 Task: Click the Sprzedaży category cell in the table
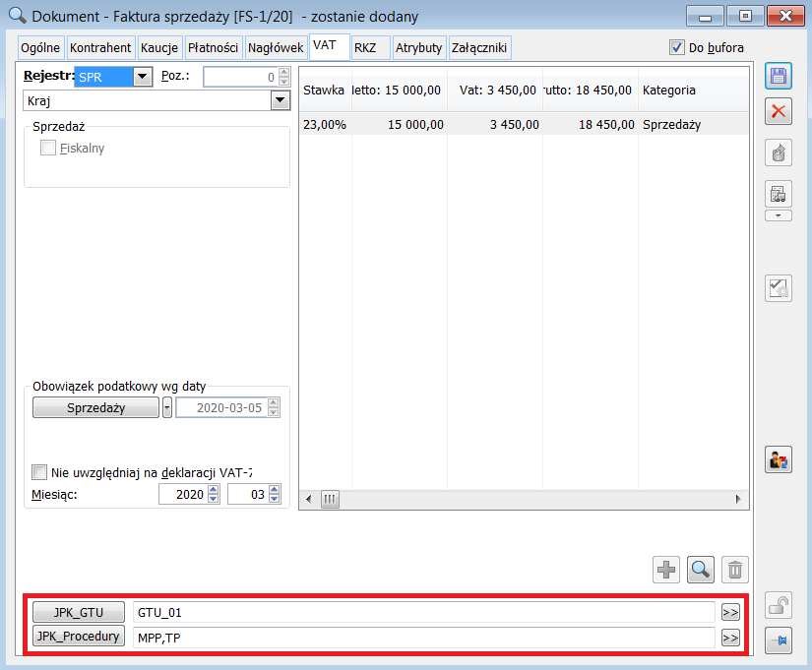[x=693, y=125]
